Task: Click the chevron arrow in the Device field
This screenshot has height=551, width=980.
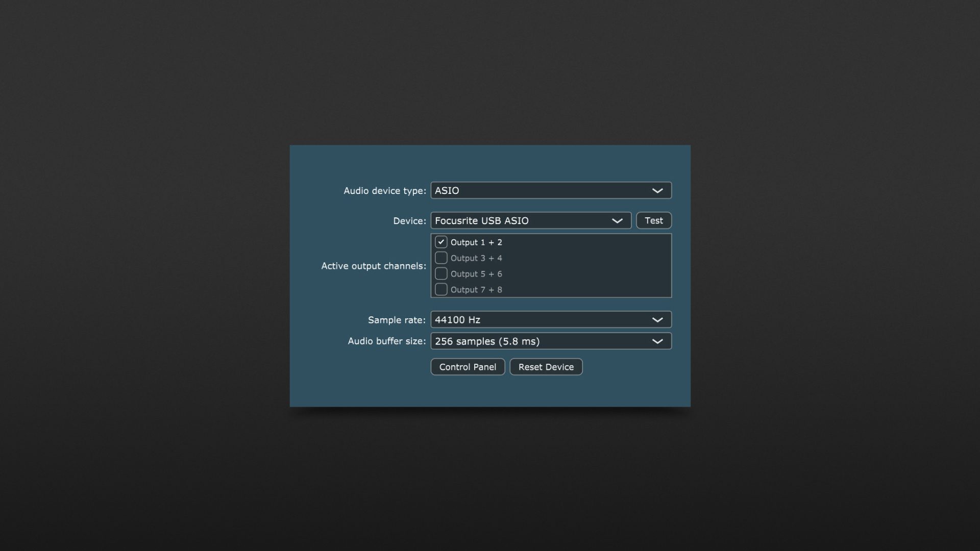Action: point(617,220)
